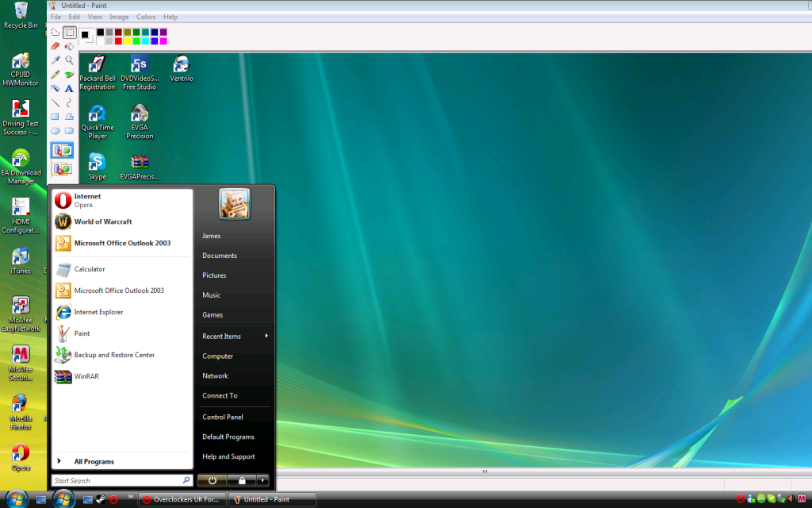The width and height of the screenshot is (812, 508).
Task: Click the Ventrilo shortcut icon
Action: point(182,68)
